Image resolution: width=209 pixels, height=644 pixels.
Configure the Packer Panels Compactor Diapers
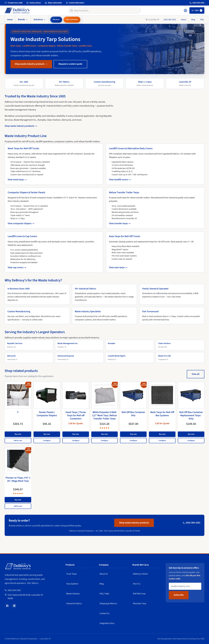[47, 440]
